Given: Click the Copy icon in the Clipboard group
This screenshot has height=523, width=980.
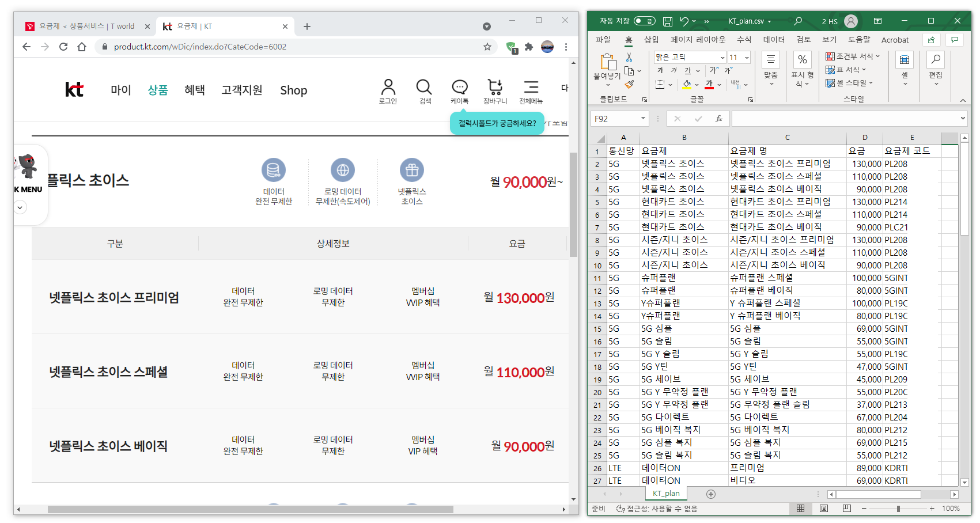Looking at the screenshot, I should click(x=629, y=71).
